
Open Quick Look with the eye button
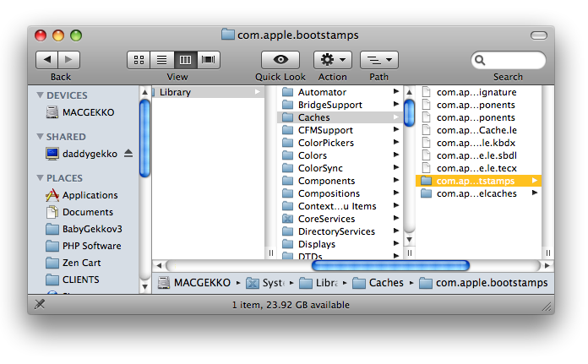tap(280, 60)
